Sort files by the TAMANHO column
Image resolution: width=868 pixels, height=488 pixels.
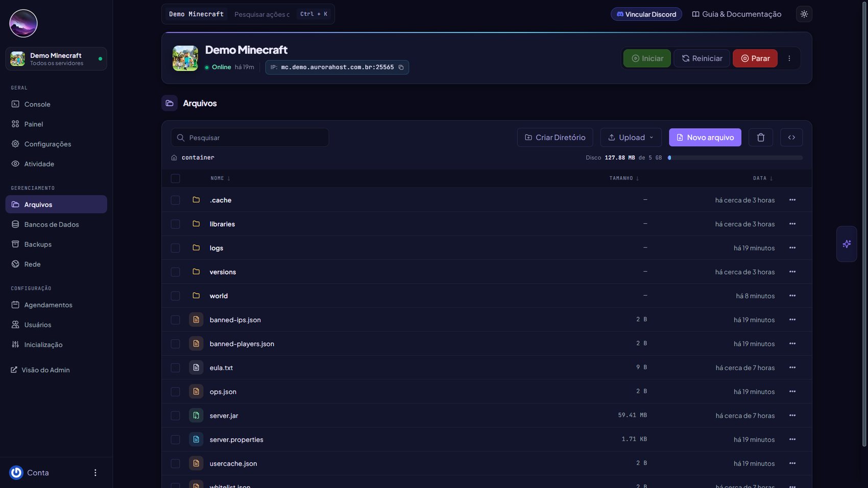(624, 179)
